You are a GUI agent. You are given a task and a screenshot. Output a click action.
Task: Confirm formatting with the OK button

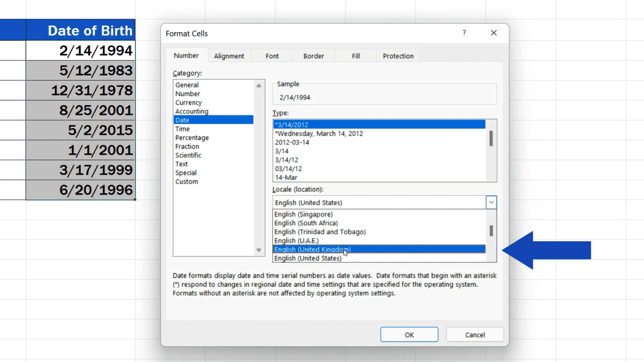pyautogui.click(x=409, y=334)
